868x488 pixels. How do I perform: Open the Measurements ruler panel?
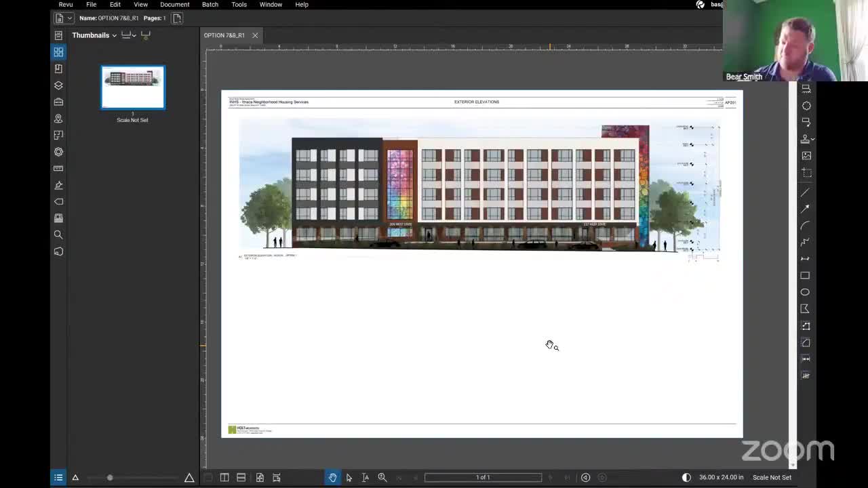pyautogui.click(x=58, y=168)
